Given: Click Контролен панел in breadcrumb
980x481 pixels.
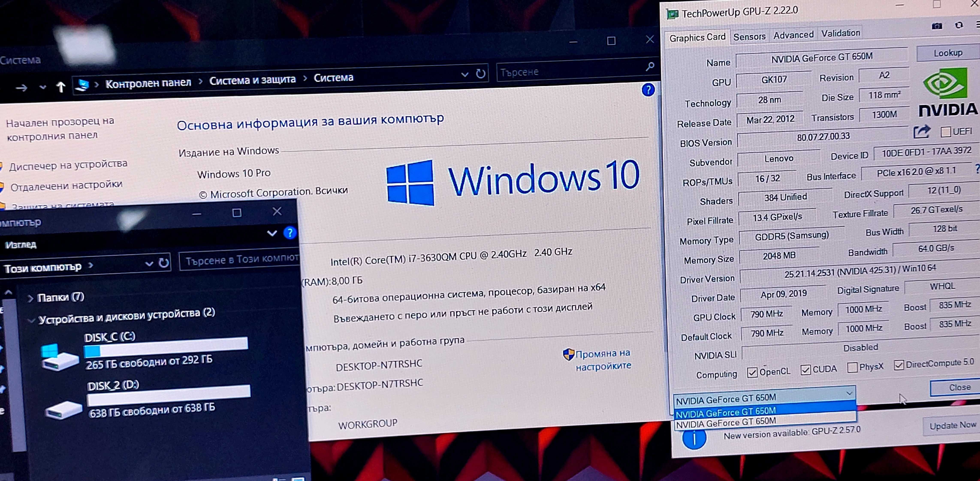Looking at the screenshot, I should tap(148, 83).
